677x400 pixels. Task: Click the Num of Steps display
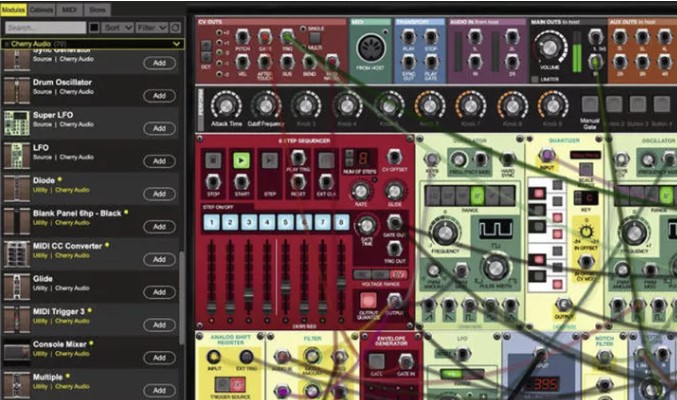click(364, 159)
